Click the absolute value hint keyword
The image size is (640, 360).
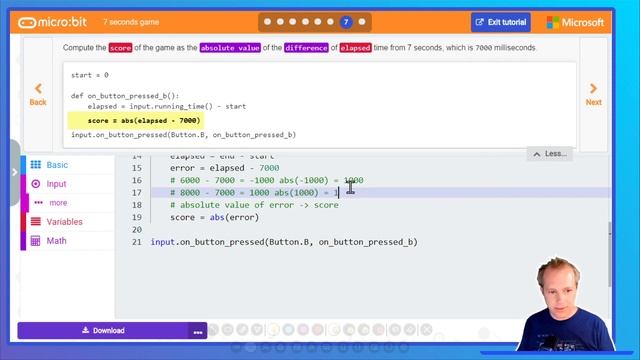230,48
